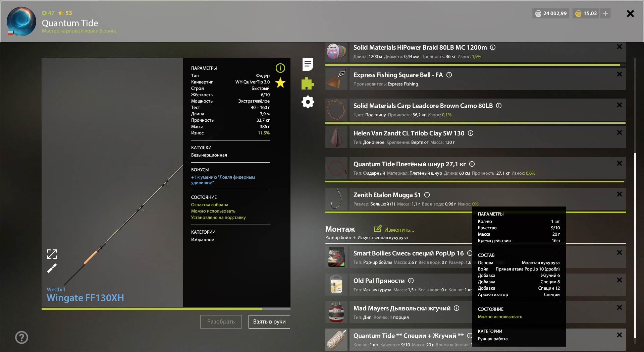Open info for HiPower Braid 80LB
644x352 pixels.
coord(493,48)
